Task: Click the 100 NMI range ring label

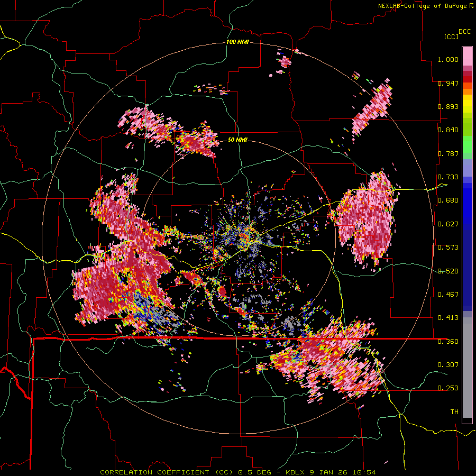Action: pos(237,42)
